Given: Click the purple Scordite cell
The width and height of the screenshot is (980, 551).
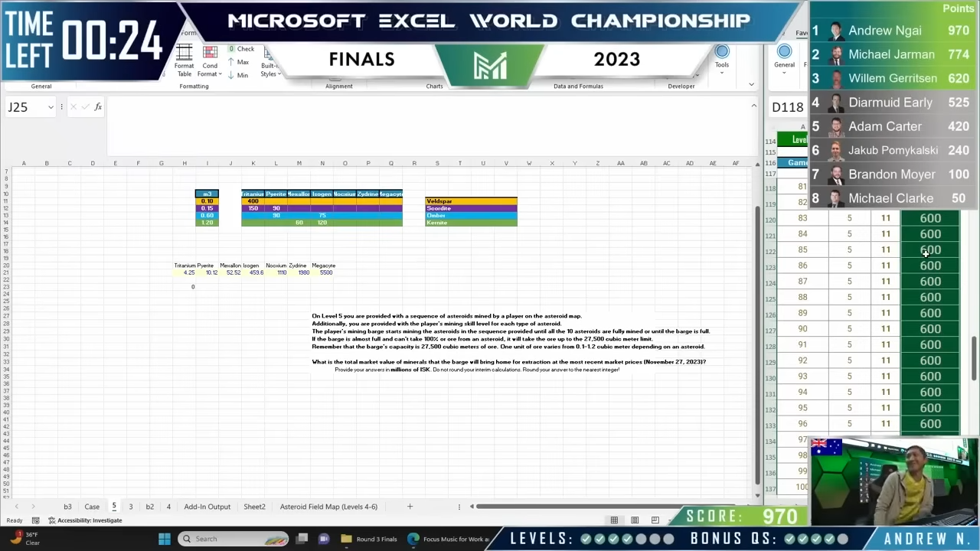Looking at the screenshot, I should click(471, 208).
